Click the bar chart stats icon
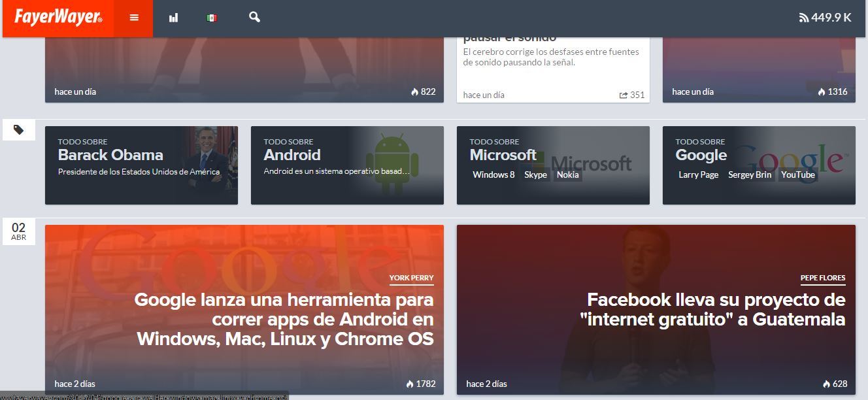The height and width of the screenshot is (400, 868). (173, 18)
